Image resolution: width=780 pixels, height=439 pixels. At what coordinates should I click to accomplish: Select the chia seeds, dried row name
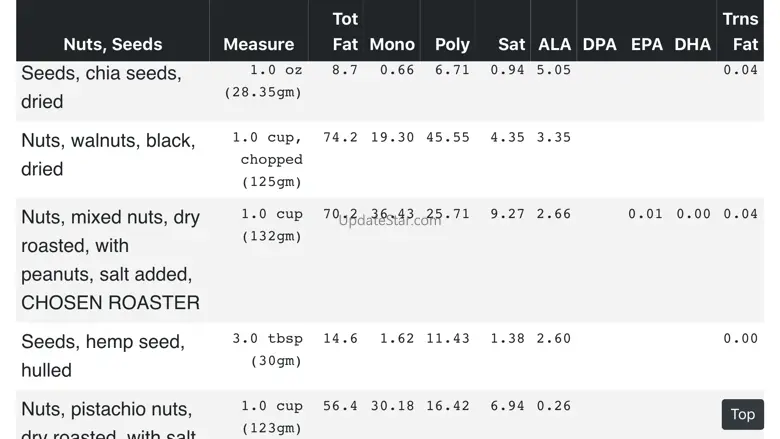tap(101, 87)
